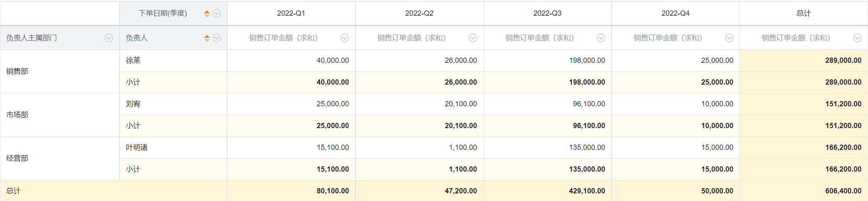Select the 2022-Q1 column header

(291, 13)
